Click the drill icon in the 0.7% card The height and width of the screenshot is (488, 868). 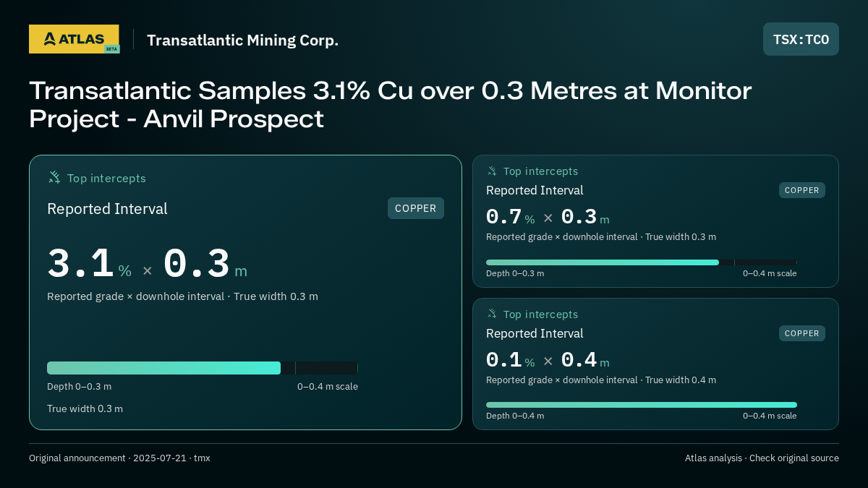tap(492, 171)
